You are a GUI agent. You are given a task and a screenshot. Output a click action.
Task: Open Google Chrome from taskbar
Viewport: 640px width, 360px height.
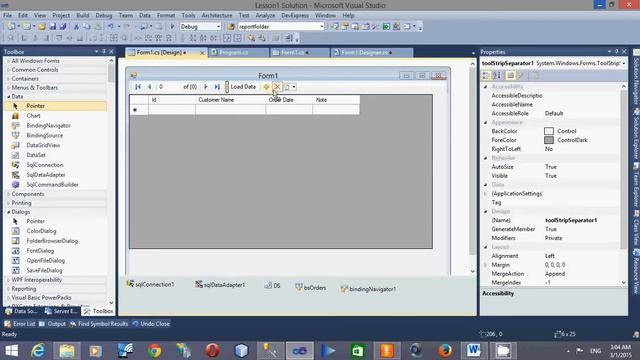tap(154, 351)
